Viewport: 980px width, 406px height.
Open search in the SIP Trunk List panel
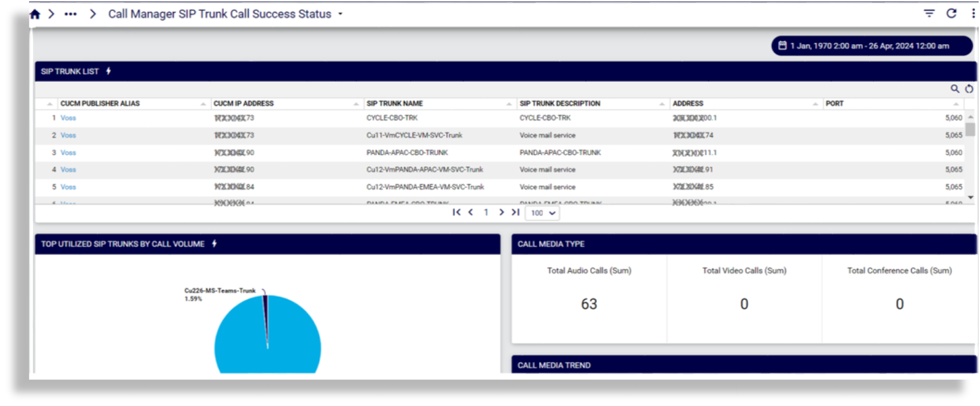955,88
